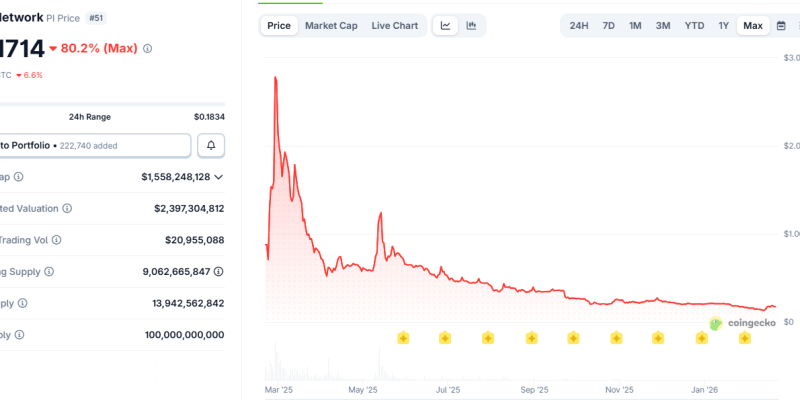Click the last yellow event marker under chart

[x=744, y=339]
